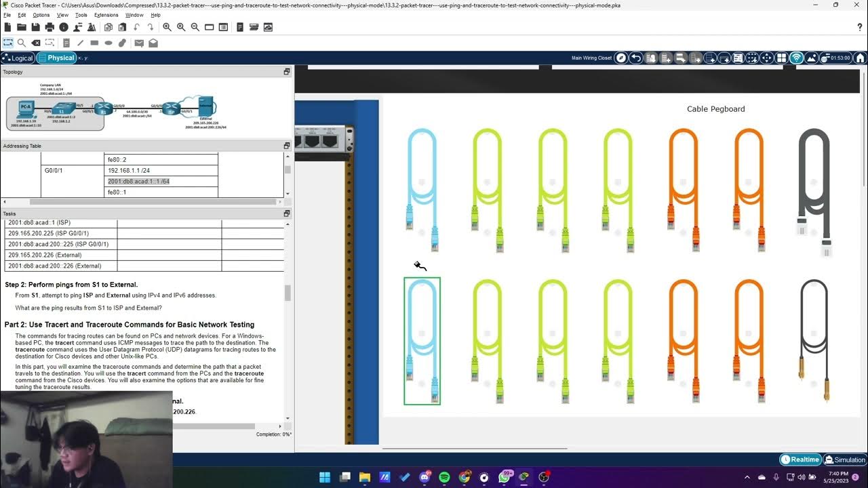Redo the action in the toolbar
This screenshot has height=488, width=868.
pyautogui.click(x=150, y=27)
